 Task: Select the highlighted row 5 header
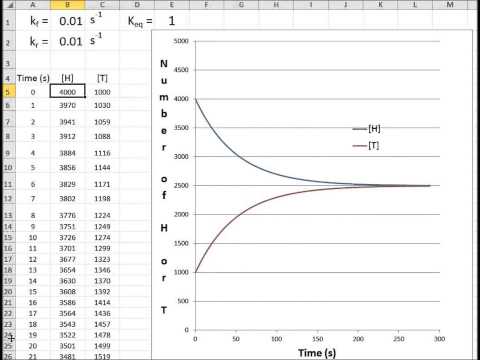pyautogui.click(x=8, y=92)
